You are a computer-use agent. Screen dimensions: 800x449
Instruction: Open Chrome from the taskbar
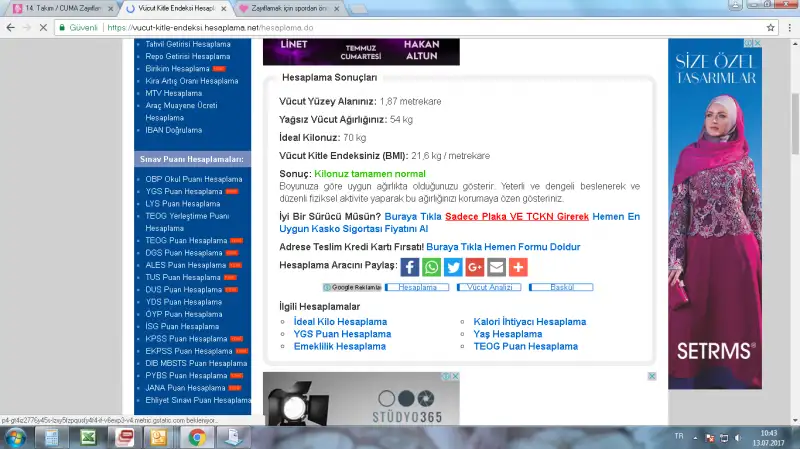[197, 438]
